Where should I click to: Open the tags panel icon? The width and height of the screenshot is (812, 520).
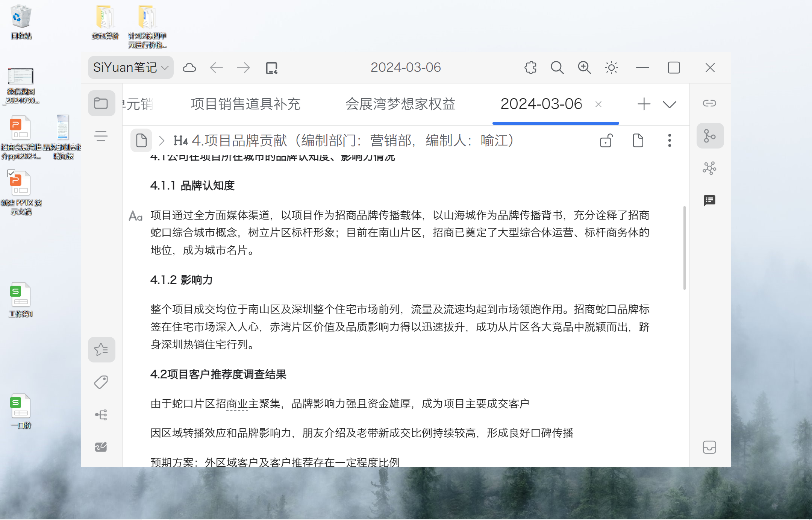pyautogui.click(x=101, y=382)
